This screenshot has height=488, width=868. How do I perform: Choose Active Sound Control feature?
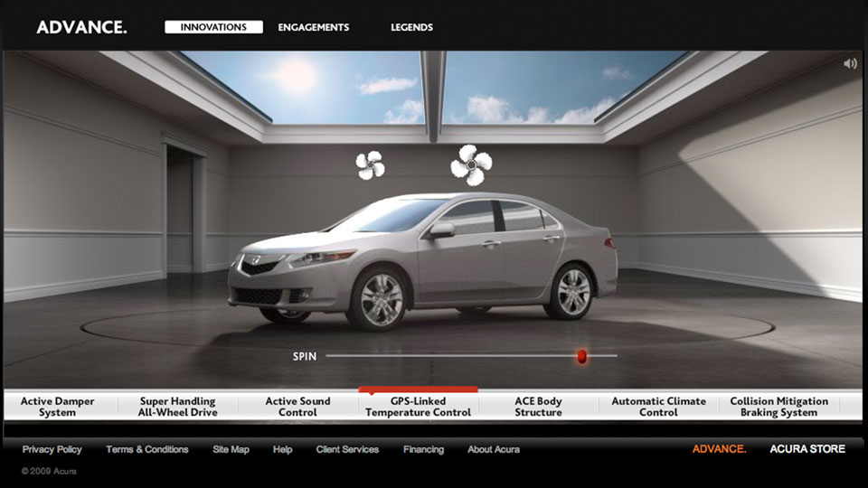click(x=297, y=407)
